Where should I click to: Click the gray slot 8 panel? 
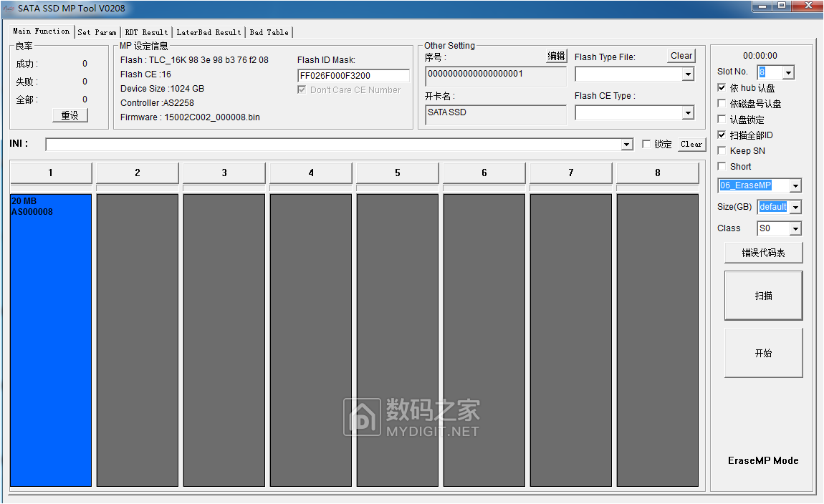tap(658, 340)
